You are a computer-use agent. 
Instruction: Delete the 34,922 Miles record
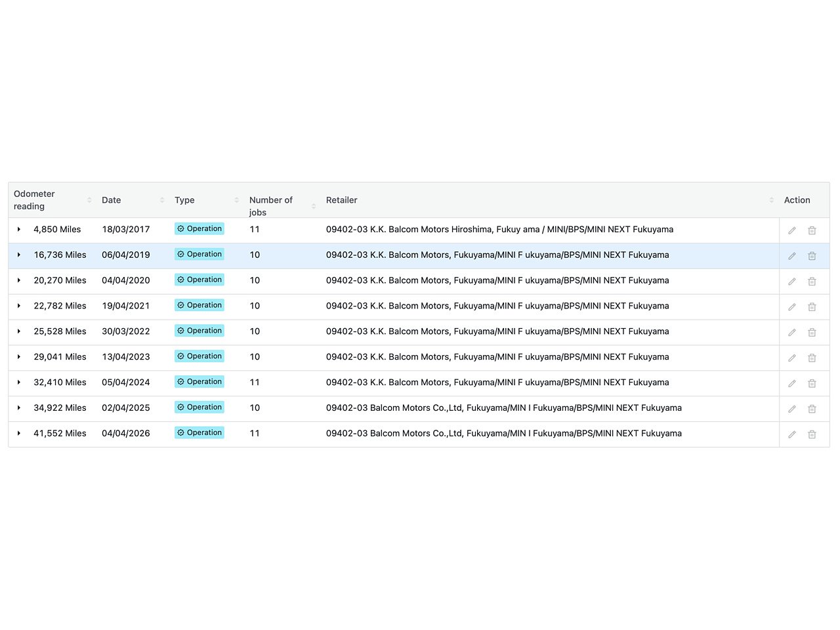click(812, 409)
